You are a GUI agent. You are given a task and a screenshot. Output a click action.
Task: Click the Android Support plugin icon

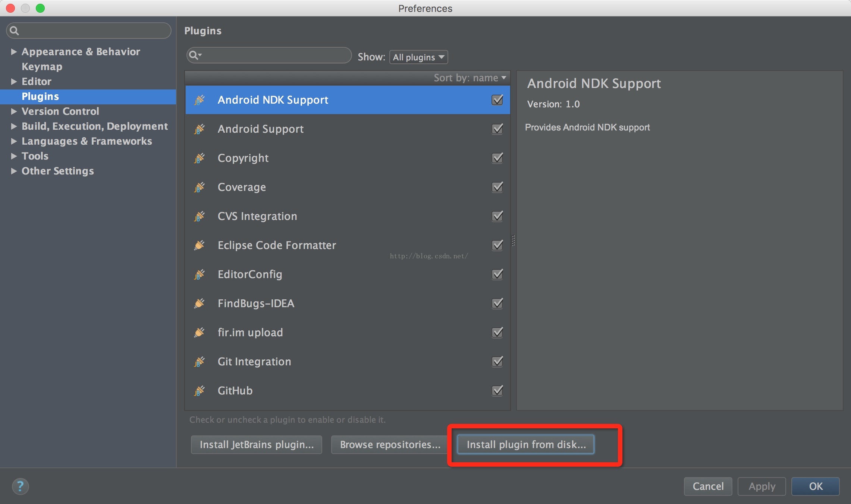199,129
